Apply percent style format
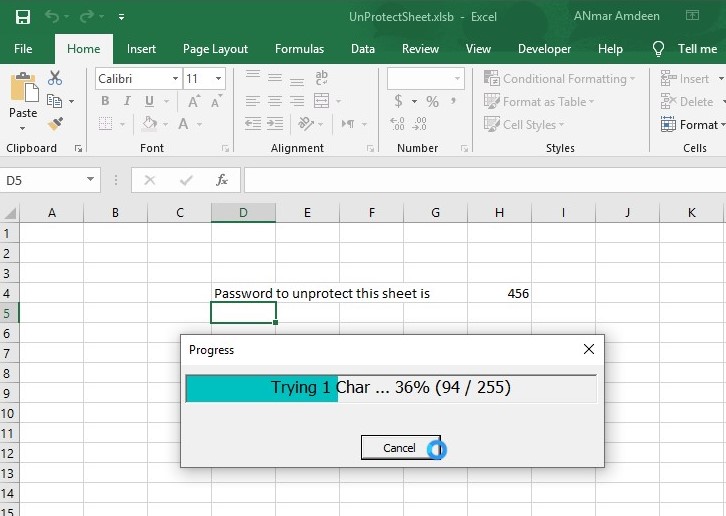The width and height of the screenshot is (726, 516). pos(432,101)
